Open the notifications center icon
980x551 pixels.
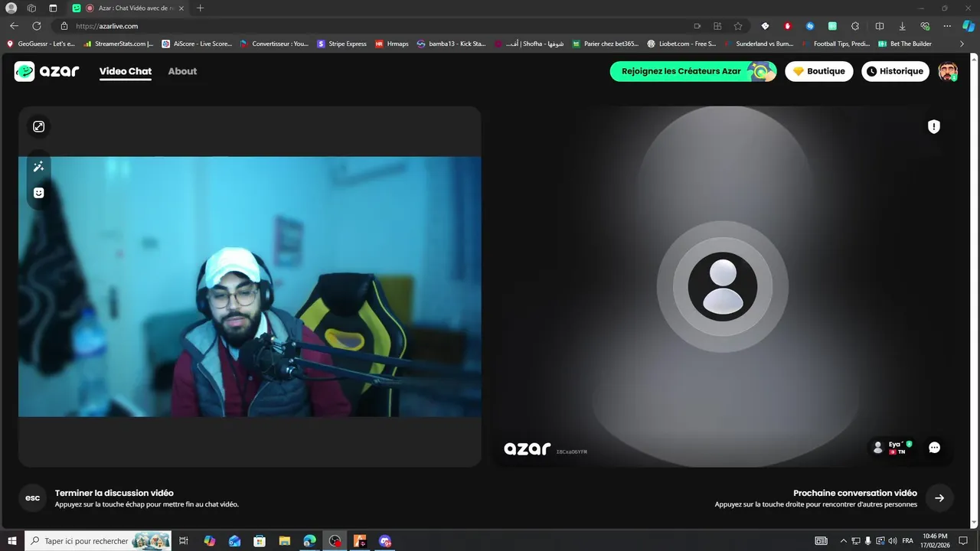[963, 541]
